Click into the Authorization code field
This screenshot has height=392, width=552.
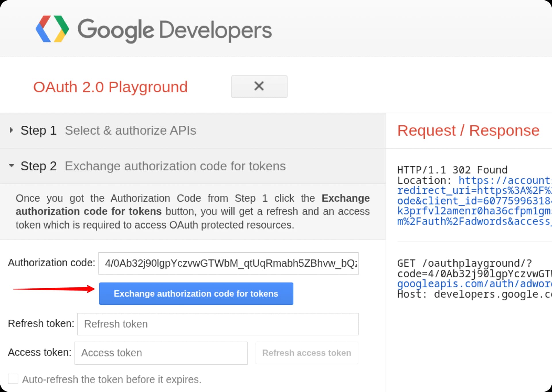click(228, 263)
